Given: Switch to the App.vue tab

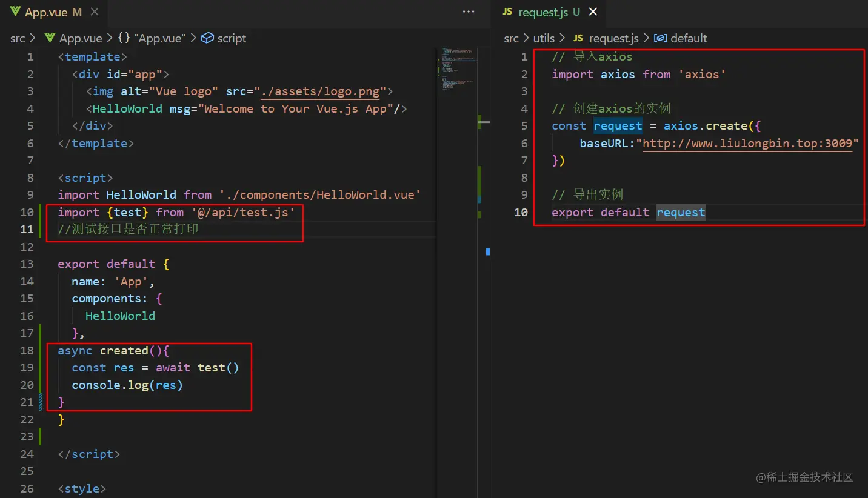Looking at the screenshot, I should coord(53,12).
